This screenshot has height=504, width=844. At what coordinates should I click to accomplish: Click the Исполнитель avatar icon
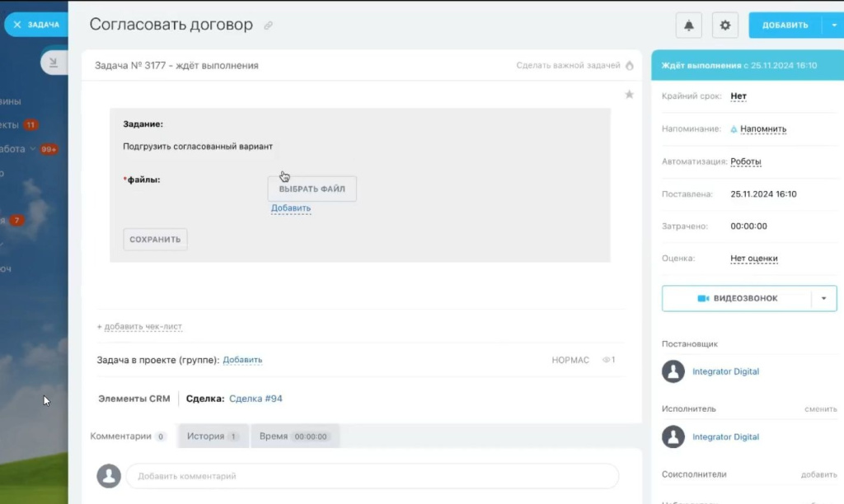click(673, 436)
